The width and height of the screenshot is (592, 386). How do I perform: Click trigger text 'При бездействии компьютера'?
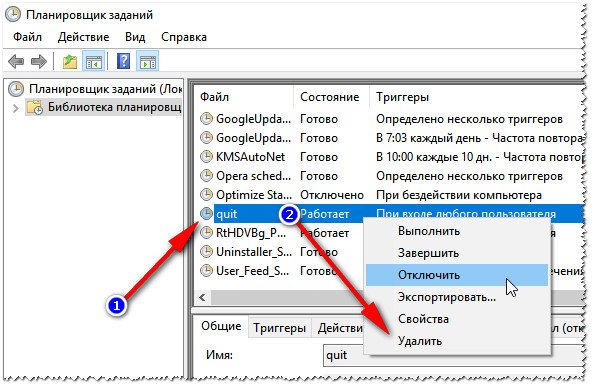click(x=459, y=195)
